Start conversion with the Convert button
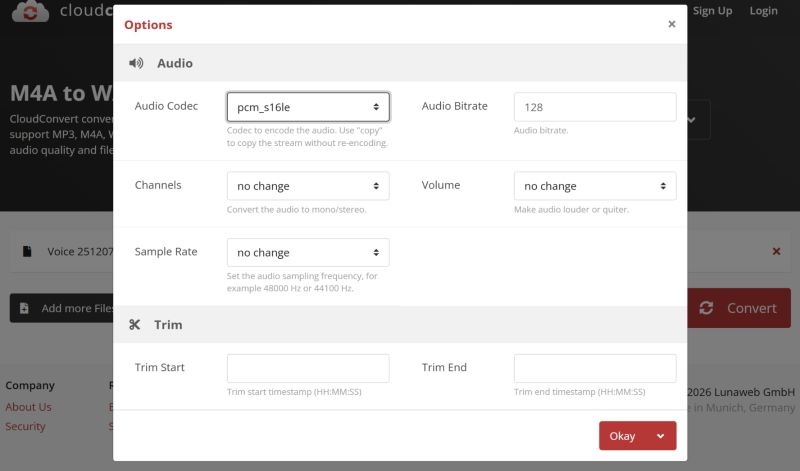Image resolution: width=800 pixels, height=471 pixels. (x=739, y=308)
